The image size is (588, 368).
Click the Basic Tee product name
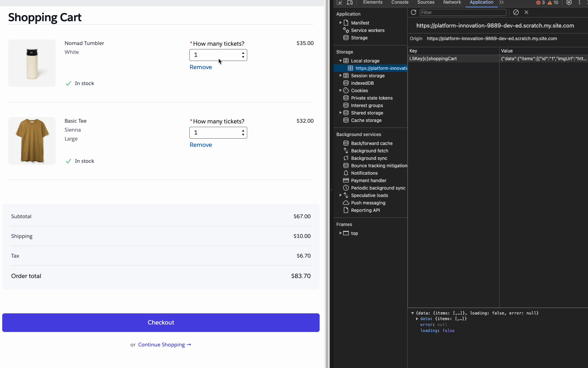[75, 121]
